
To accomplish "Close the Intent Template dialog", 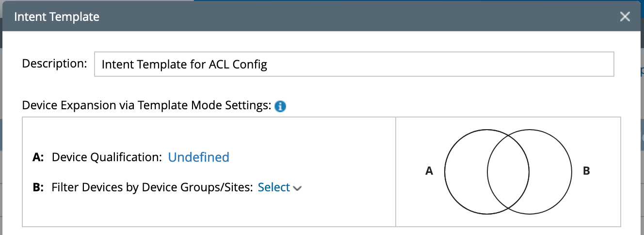I will (625, 17).
